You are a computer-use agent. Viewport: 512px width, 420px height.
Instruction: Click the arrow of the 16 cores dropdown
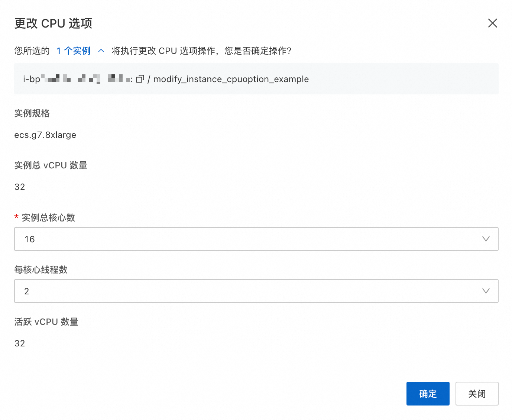pos(486,239)
